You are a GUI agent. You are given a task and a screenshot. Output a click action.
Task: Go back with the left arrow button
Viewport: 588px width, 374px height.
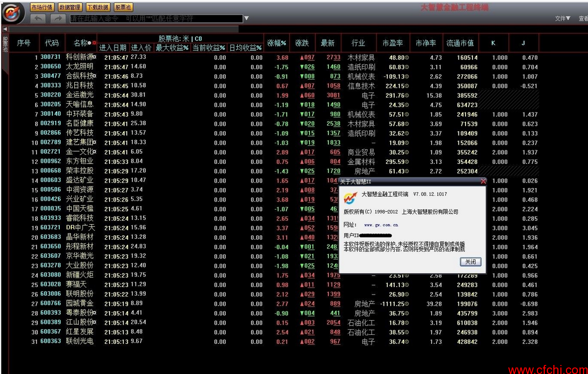(38, 18)
